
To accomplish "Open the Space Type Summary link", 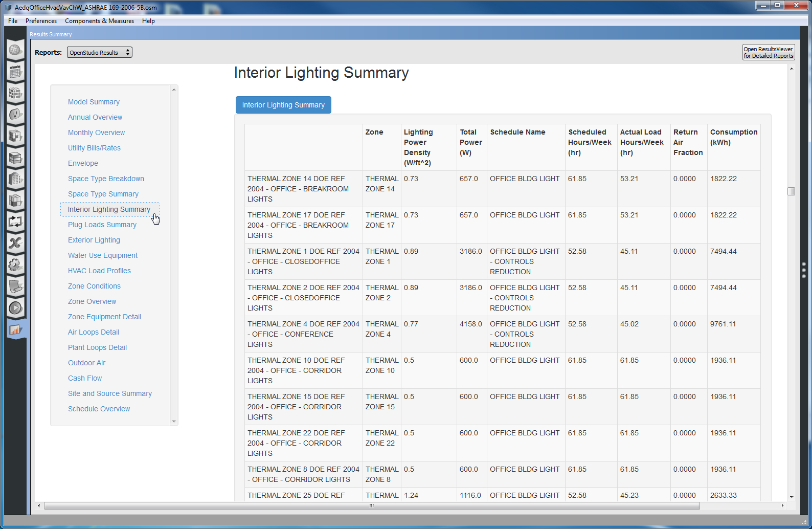I will (x=103, y=194).
